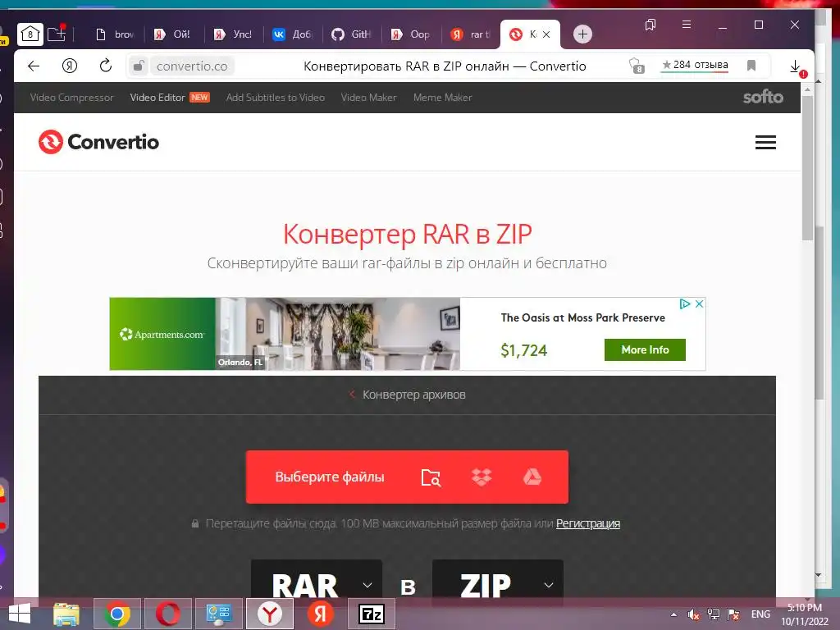Click the network tray icon

[x=714, y=614]
